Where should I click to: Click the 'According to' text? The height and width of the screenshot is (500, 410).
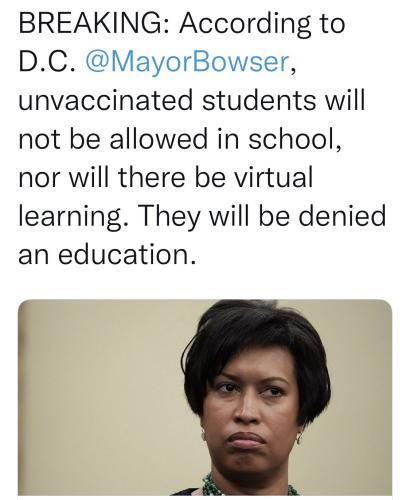click(262, 25)
